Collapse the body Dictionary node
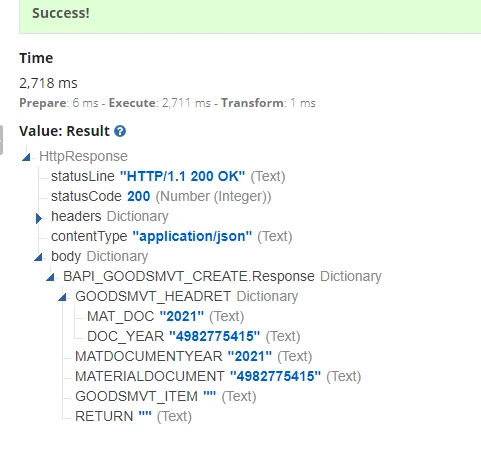The width and height of the screenshot is (481, 460). click(x=39, y=257)
